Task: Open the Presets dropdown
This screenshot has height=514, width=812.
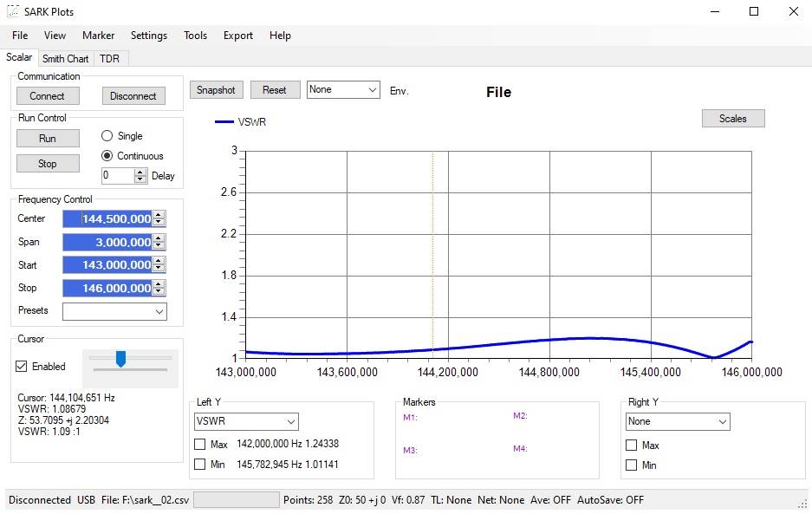Action: pos(114,311)
